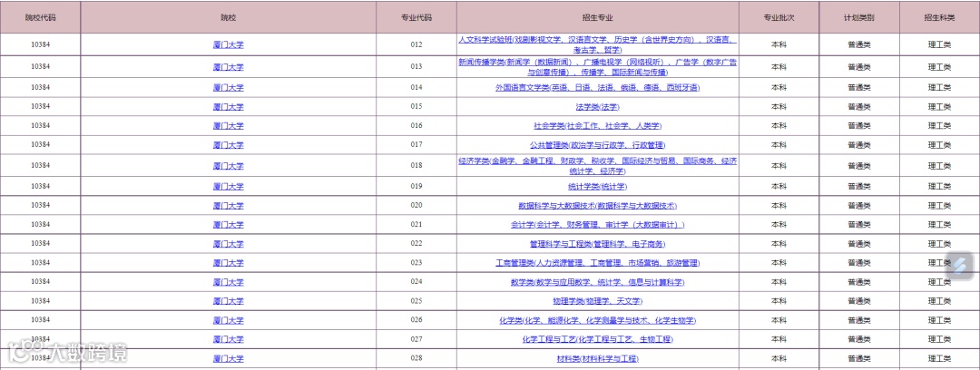Click the 专业代码 column header
This screenshot has height=370, width=980.
[x=416, y=17]
